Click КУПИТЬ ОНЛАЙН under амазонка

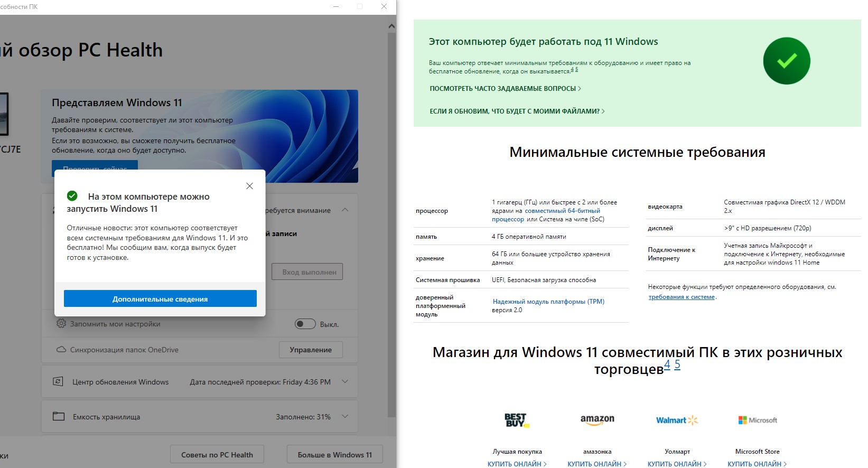tap(597, 464)
